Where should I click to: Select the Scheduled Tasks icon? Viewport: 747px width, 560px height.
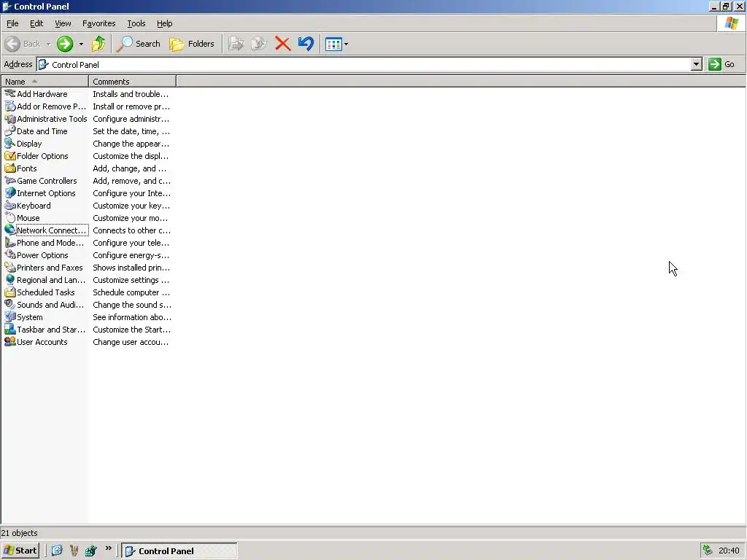tap(10, 292)
